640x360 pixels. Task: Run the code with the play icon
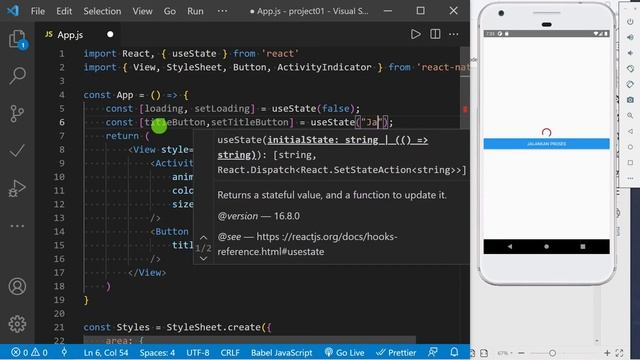(x=416, y=34)
